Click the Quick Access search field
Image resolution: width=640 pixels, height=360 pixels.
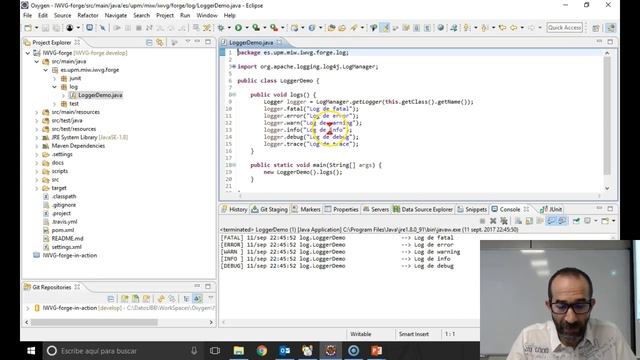tap(564, 28)
